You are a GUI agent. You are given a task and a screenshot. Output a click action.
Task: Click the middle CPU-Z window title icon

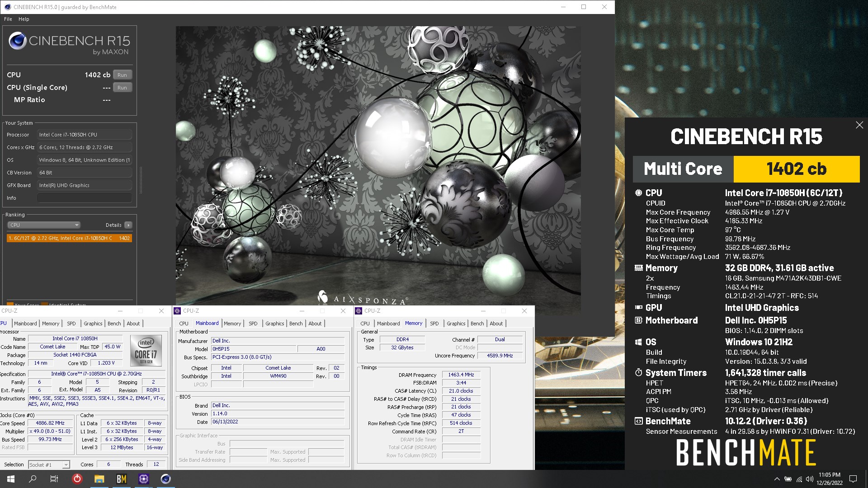tap(177, 311)
